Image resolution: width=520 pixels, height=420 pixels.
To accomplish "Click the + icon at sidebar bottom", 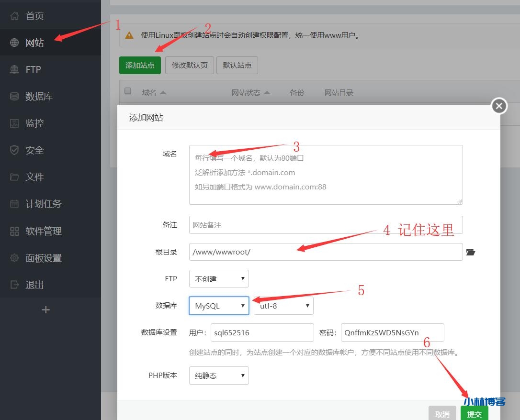I will 45,309.
